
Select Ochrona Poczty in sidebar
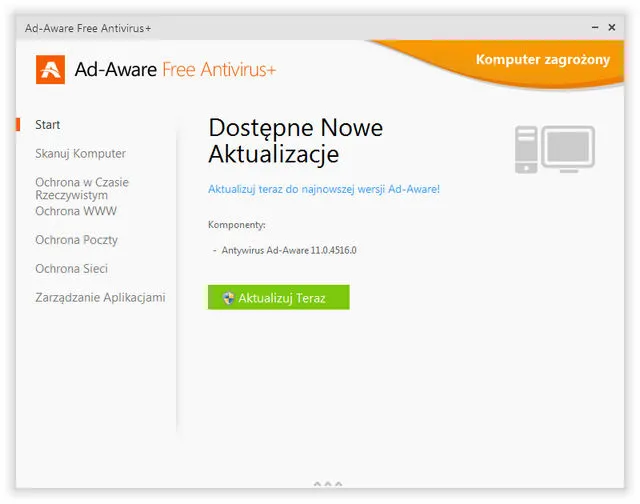point(76,240)
